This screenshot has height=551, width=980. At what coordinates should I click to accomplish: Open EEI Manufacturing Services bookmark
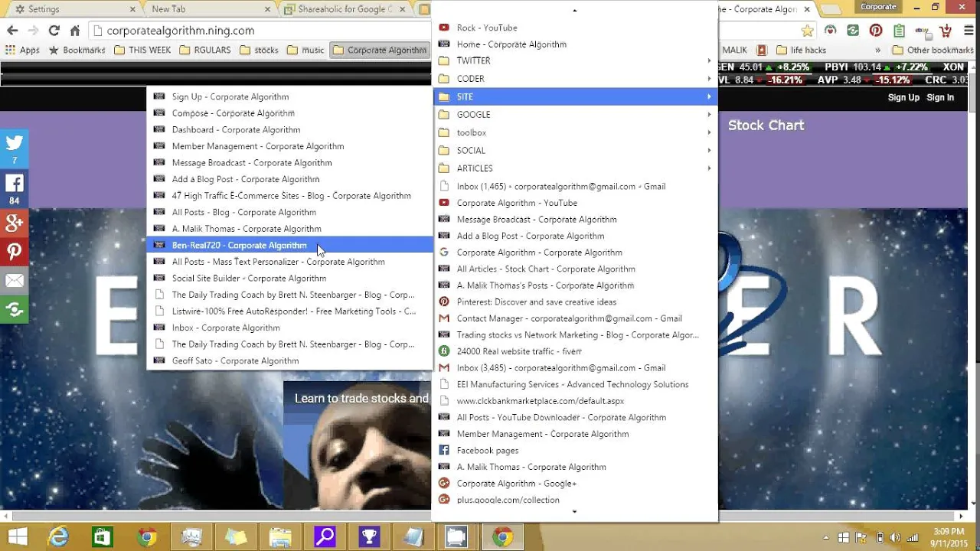(x=574, y=385)
